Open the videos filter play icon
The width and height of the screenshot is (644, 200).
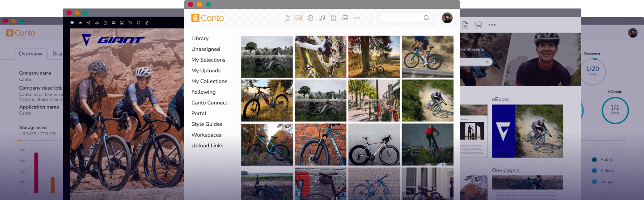[x=310, y=18]
